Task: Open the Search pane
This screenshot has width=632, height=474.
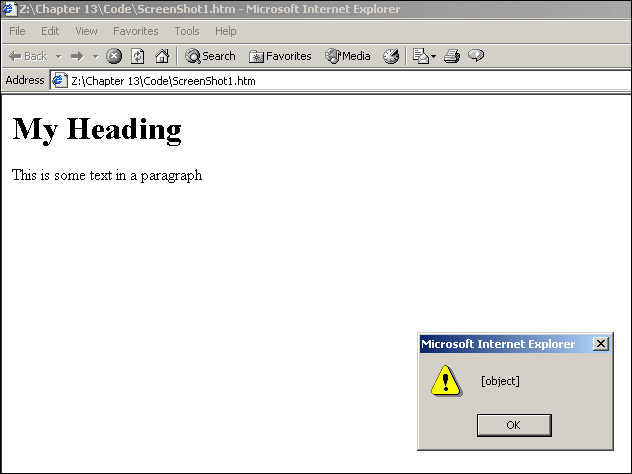Action: (210, 56)
